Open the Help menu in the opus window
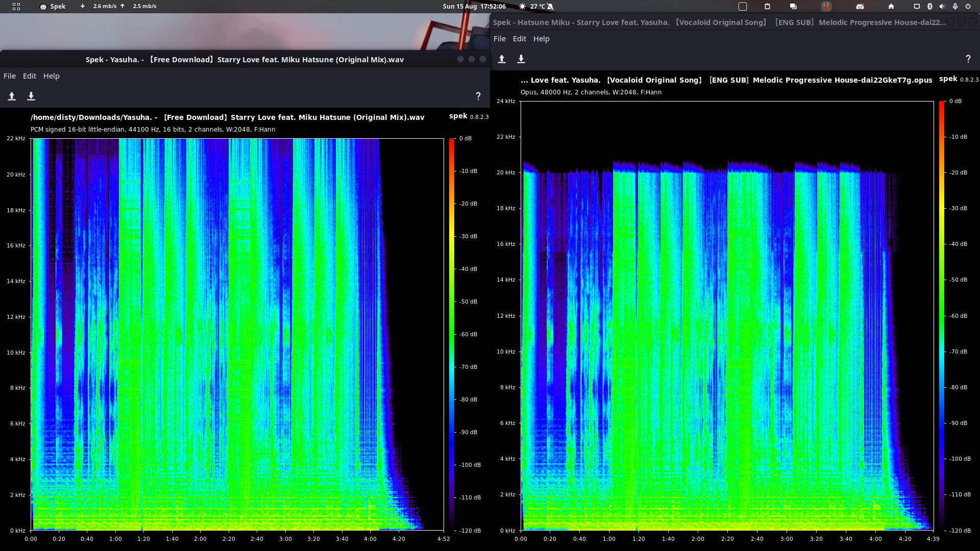Screen dimensions: 980x551 (542, 39)
